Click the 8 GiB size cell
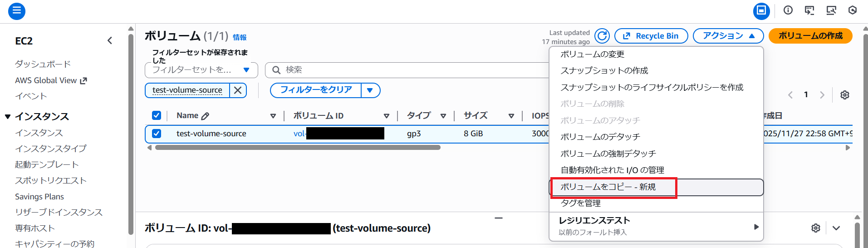 [473, 134]
